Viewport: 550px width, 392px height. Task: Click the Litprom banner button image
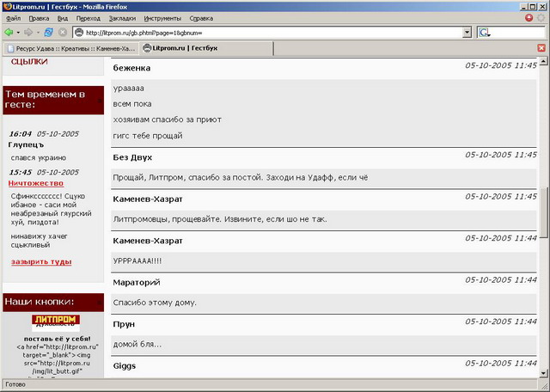[x=54, y=322]
